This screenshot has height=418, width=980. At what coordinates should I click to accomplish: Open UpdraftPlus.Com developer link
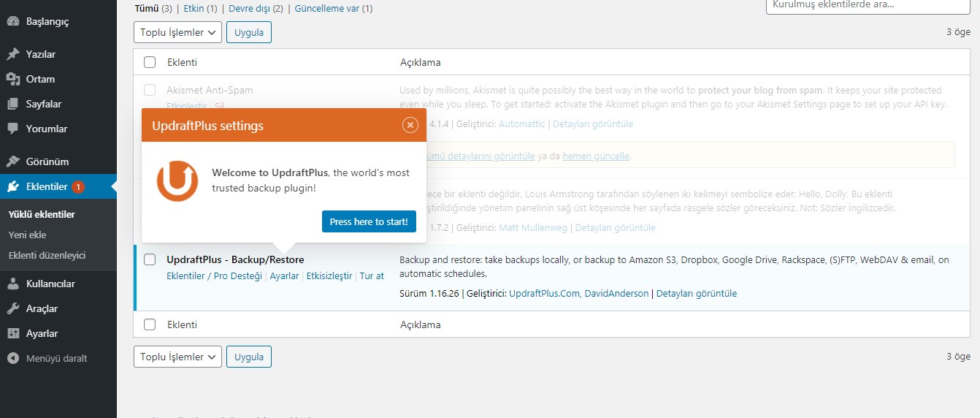pos(544,293)
